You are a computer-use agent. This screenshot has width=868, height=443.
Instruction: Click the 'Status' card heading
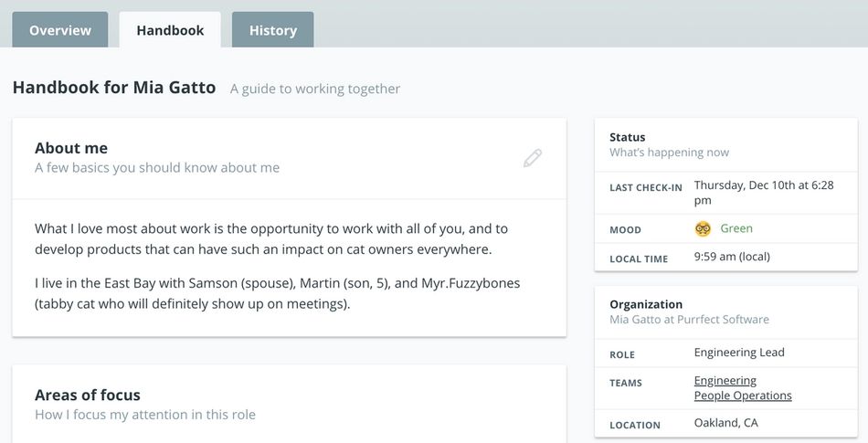[x=628, y=137]
